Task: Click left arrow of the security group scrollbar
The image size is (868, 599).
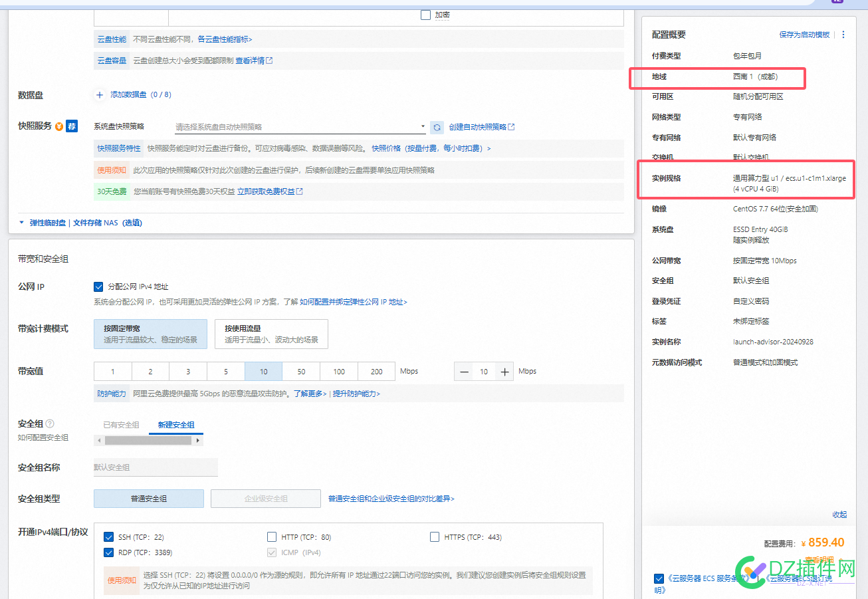Action: pyautogui.click(x=98, y=440)
